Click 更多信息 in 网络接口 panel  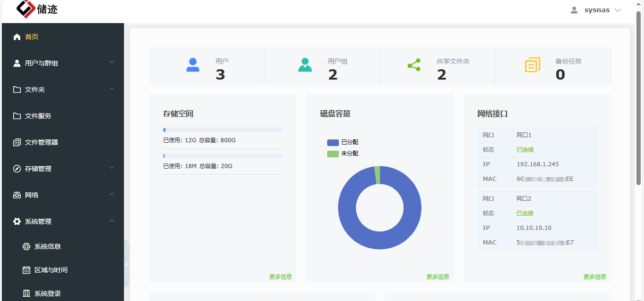pos(596,277)
